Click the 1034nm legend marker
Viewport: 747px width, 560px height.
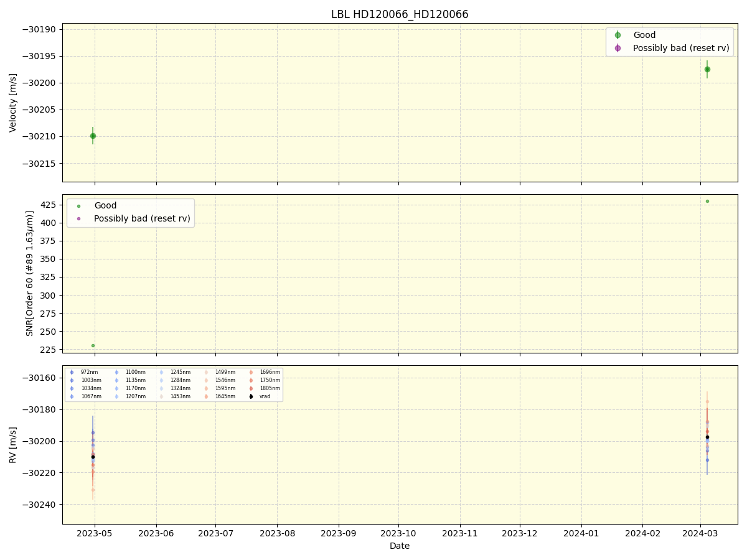pos(72,388)
